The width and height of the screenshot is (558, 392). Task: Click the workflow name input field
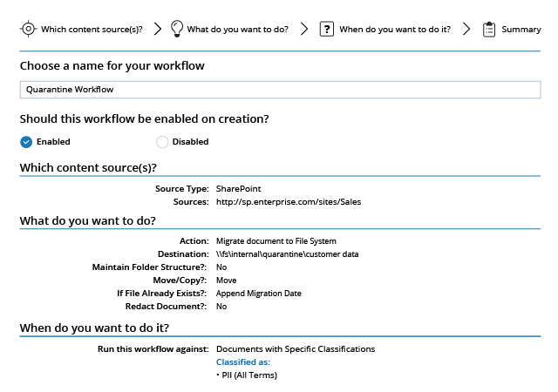click(279, 89)
